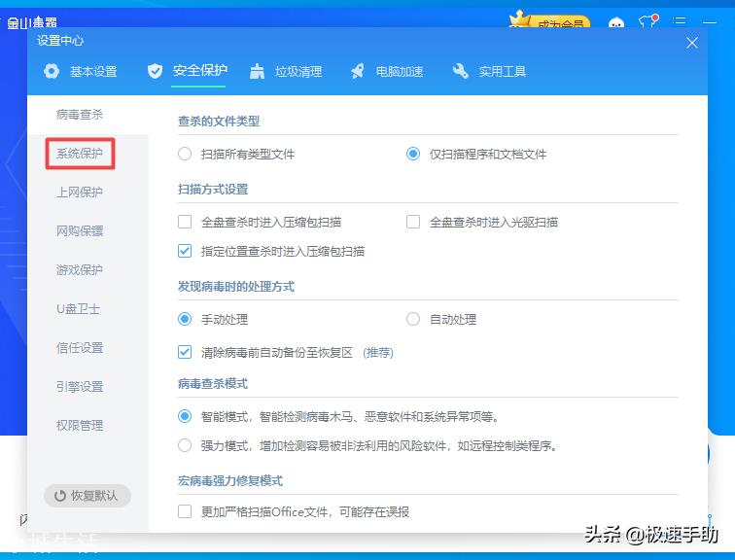Screen dimensions: 735x560
Task: Enable 全盘查杀时进入光驱扫描 checkbox
Action: [413, 222]
